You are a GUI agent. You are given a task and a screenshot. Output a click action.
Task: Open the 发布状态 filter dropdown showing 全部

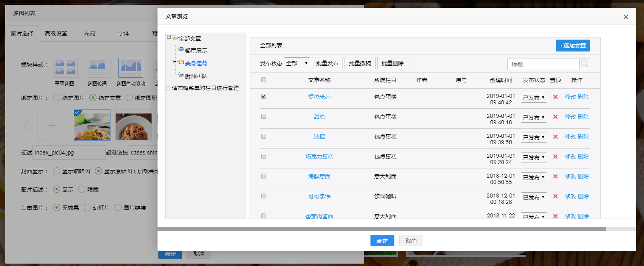pos(297,63)
